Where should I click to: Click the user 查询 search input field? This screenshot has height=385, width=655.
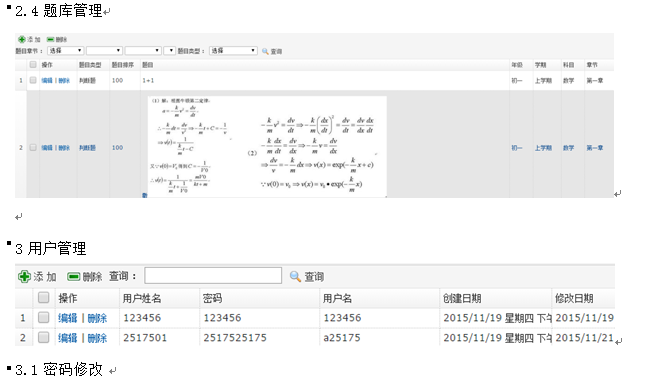(213, 276)
